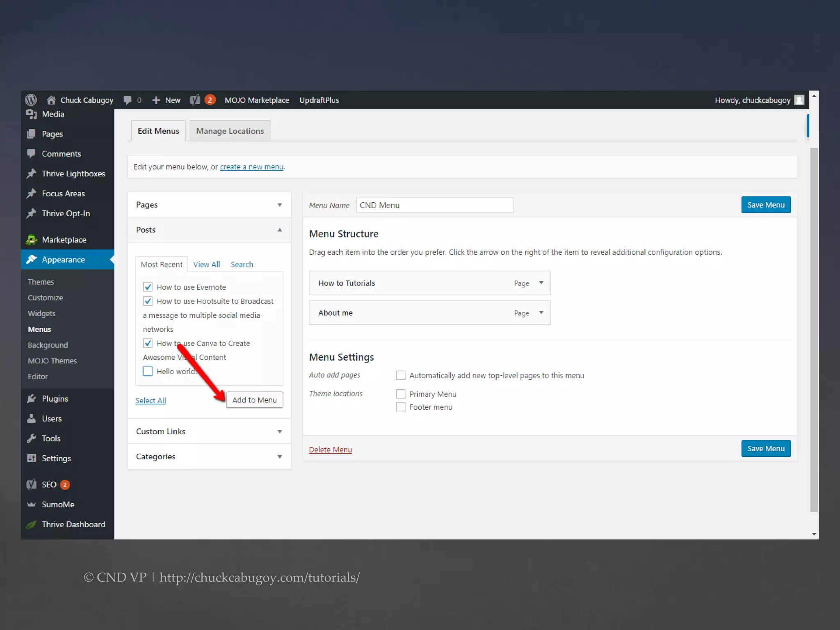Image resolution: width=840 pixels, height=630 pixels.
Task: Click the plus New icon
Action: pyautogui.click(x=156, y=100)
